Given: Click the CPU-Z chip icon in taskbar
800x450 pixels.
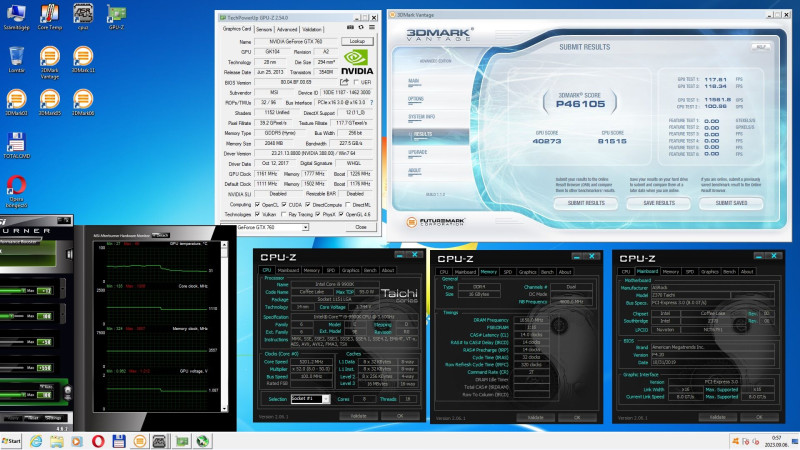Looking at the screenshot, I should click(160, 441).
